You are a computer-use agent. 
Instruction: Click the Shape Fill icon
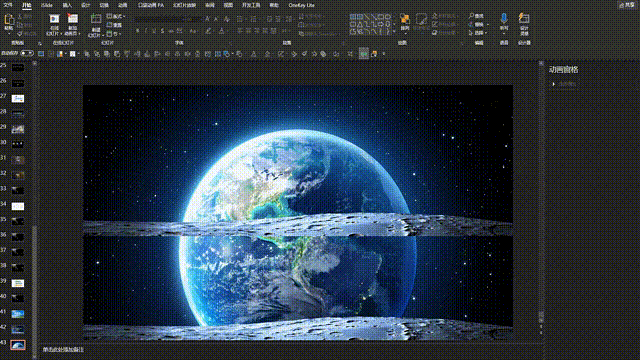coord(435,16)
